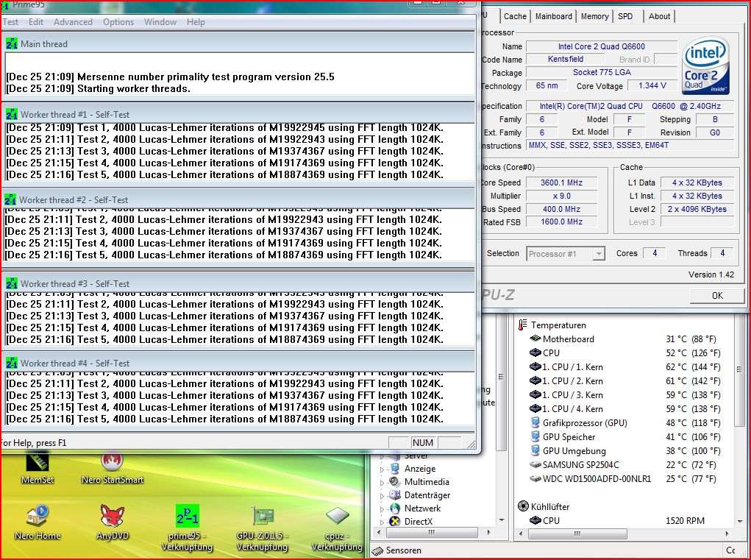The width and height of the screenshot is (751, 560).
Task: Click the Worker thread #4 window icon
Action: tap(12, 363)
